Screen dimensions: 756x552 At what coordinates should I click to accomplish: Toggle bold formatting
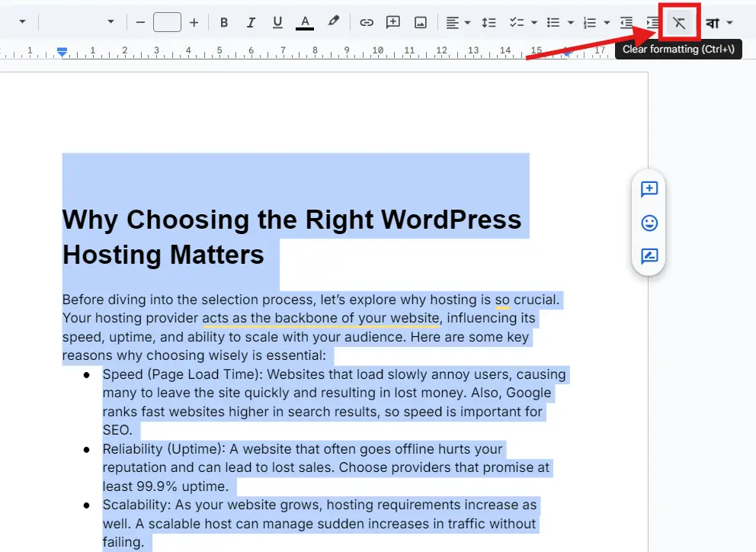[x=224, y=22]
